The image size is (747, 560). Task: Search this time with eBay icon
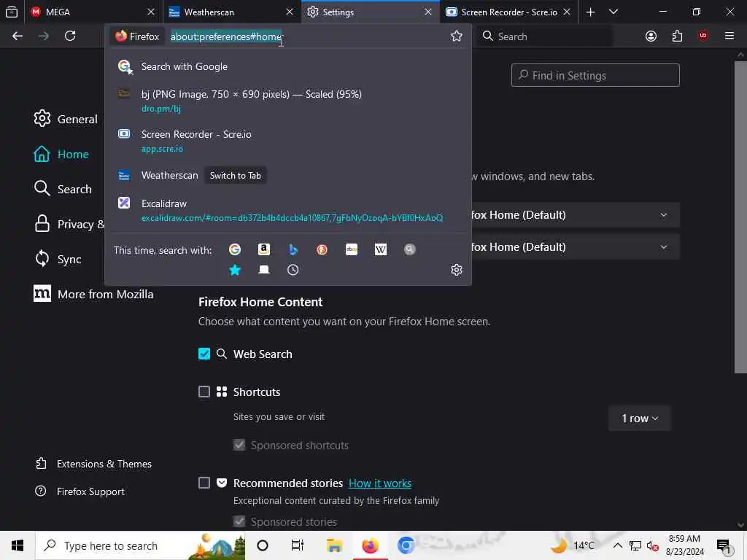click(352, 249)
